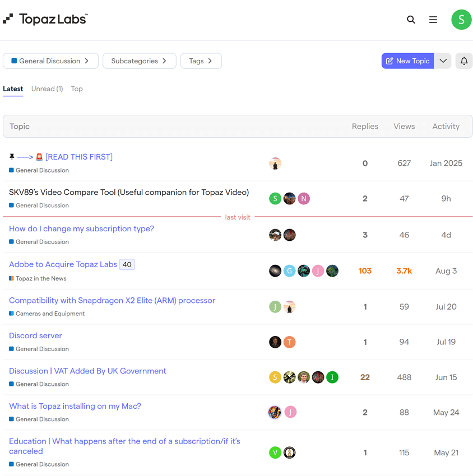The width and height of the screenshot is (473, 476).
Task: Click the May 24 activity date
Action: (x=446, y=413)
